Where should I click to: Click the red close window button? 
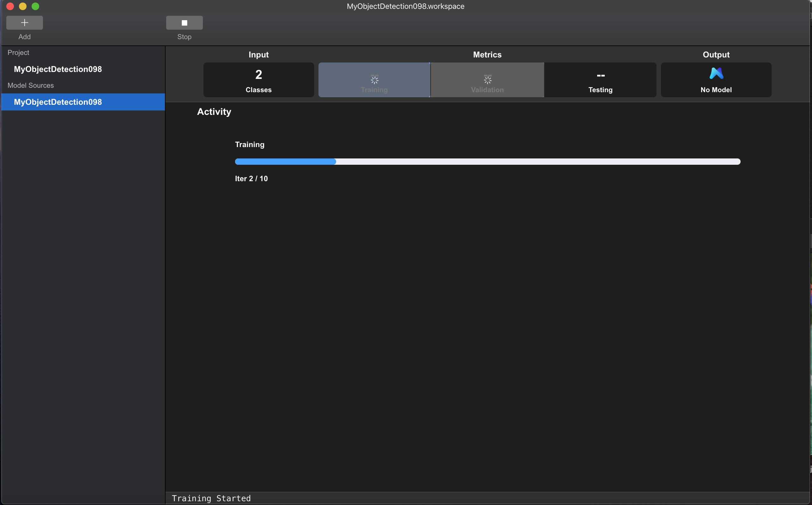click(10, 6)
